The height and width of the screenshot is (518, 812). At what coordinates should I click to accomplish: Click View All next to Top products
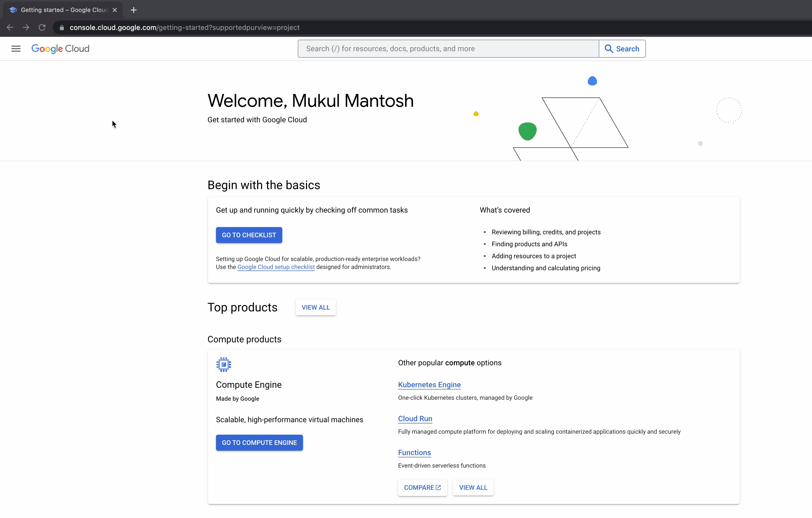[x=316, y=307]
